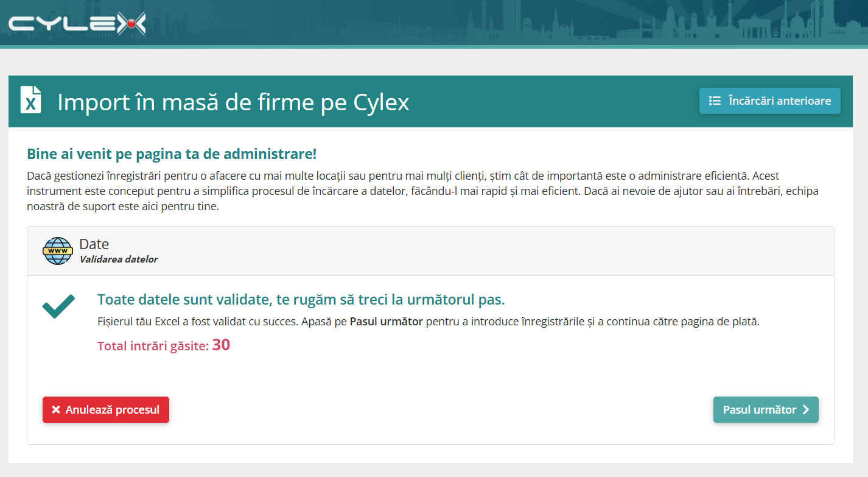Click the Excel file icon beside the title

tap(31, 100)
